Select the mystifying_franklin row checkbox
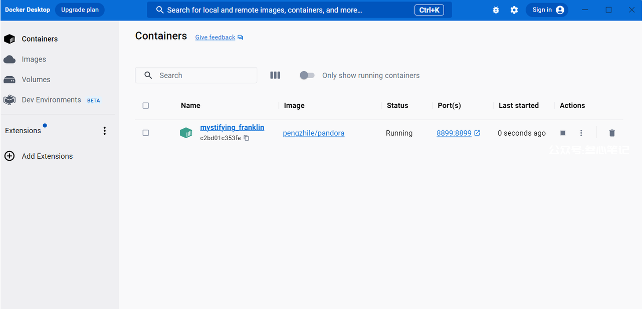Viewport: 644px width, 309px height. click(x=146, y=133)
